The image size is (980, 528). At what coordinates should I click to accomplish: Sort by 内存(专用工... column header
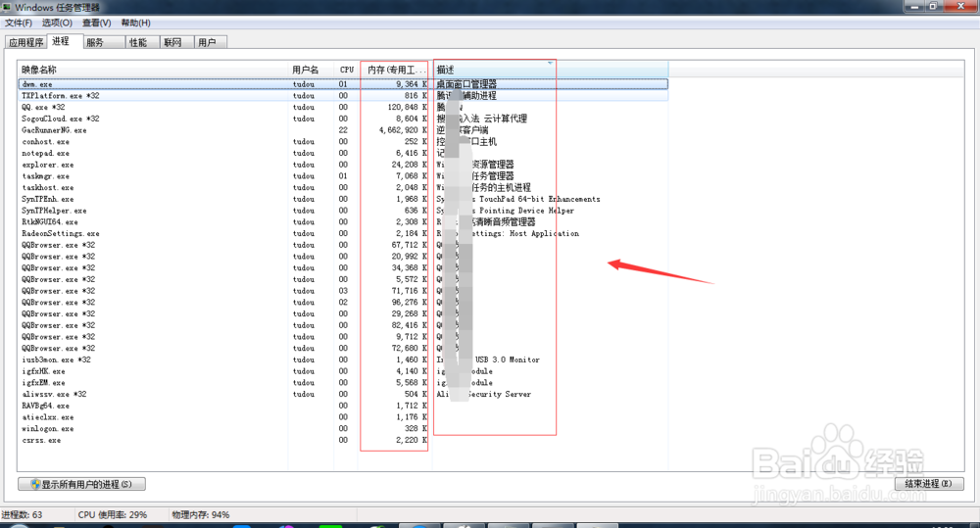pos(396,70)
